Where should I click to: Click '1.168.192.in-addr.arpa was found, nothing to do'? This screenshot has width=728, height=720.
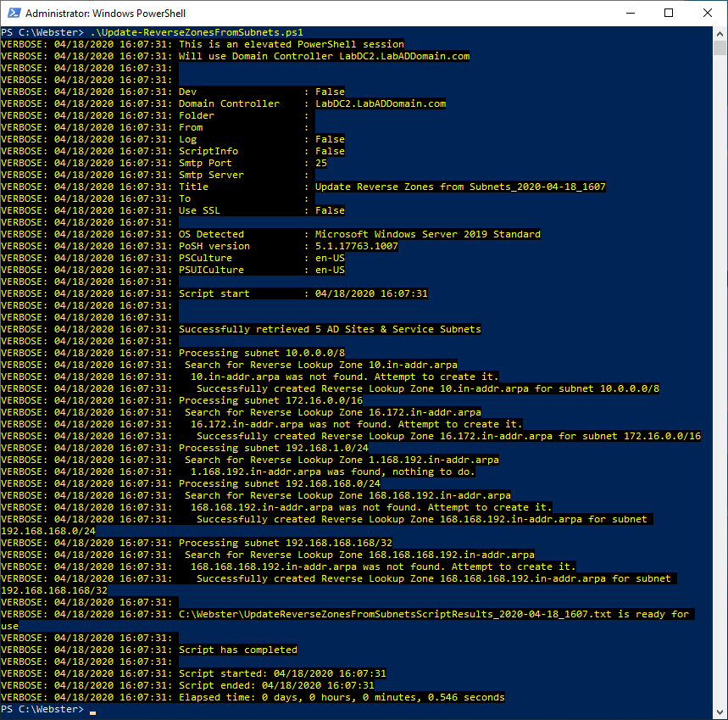pos(332,472)
